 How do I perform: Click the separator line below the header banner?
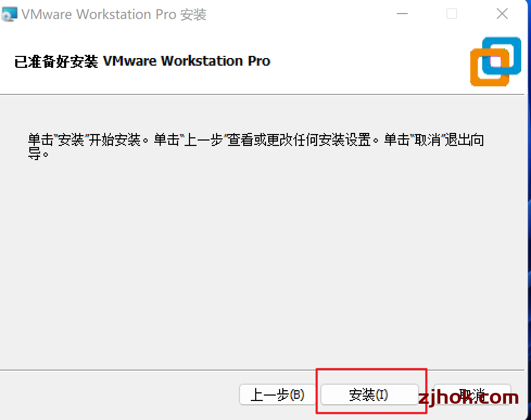tap(262, 94)
